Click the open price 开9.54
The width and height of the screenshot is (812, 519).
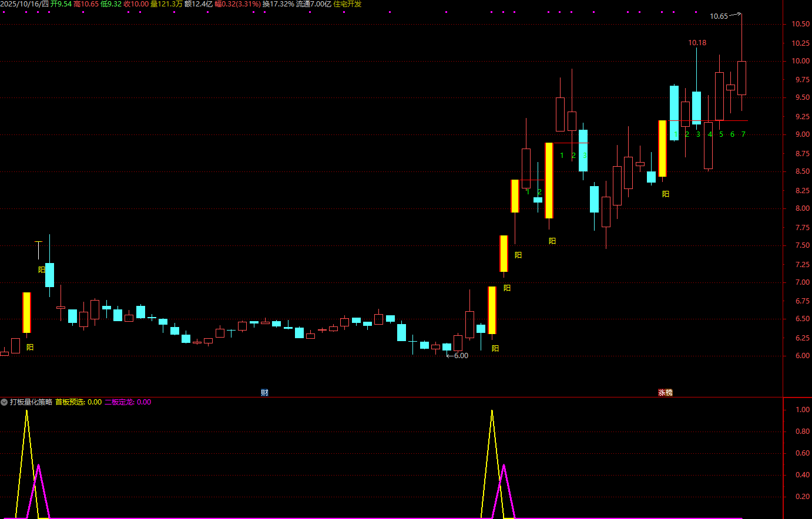(x=61, y=4)
